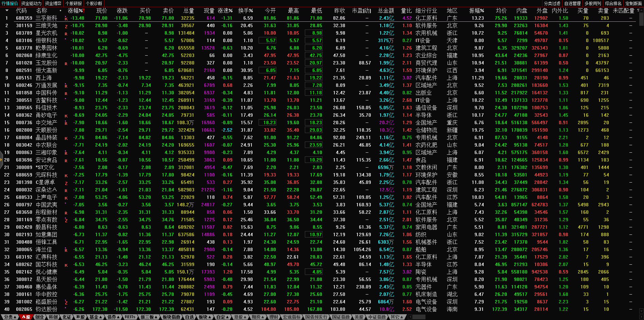
Task: Click the Z marker beside 三维天地
Action: (x=66, y=26)
